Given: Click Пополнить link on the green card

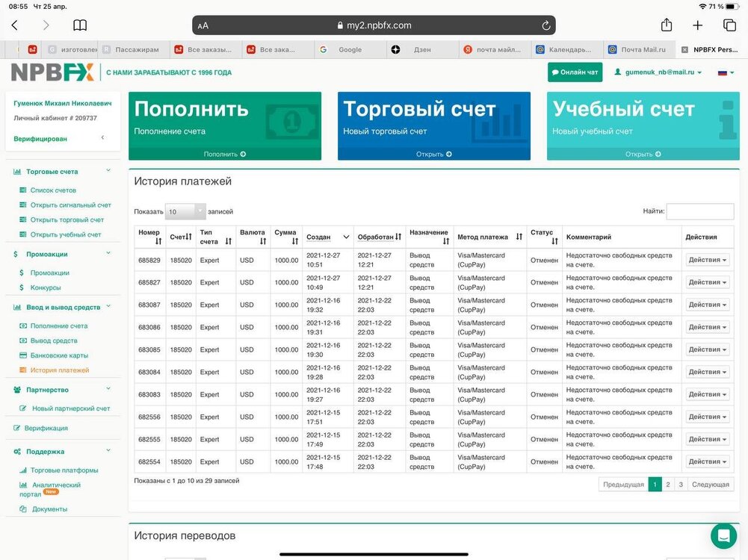Looking at the screenshot, I should [x=225, y=154].
